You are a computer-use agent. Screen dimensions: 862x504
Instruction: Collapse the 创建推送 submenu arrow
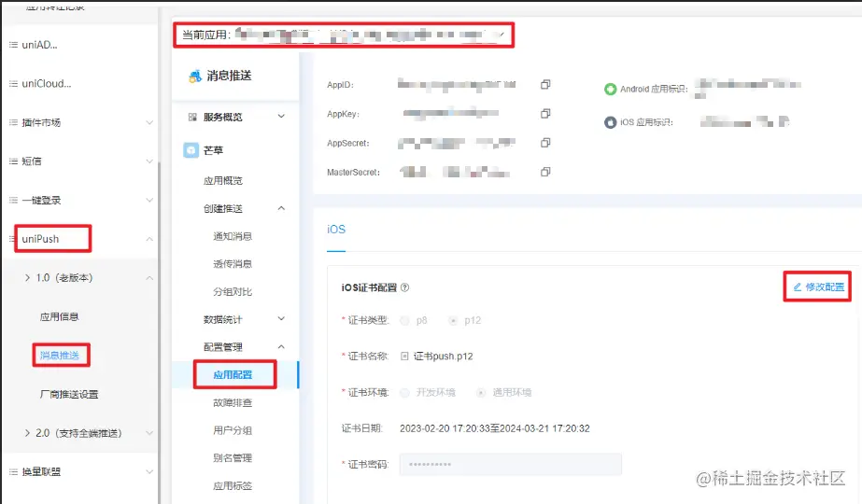281,208
